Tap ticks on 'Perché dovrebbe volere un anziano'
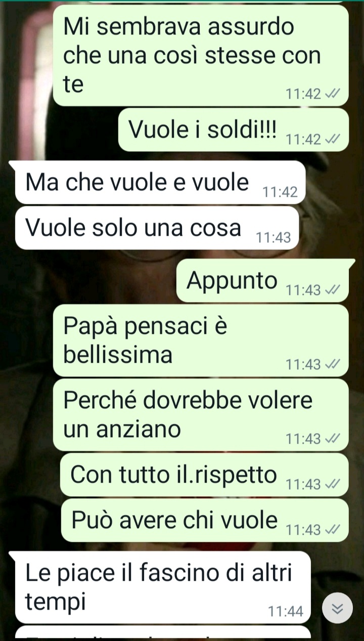The width and height of the screenshot is (364, 641). point(332,439)
